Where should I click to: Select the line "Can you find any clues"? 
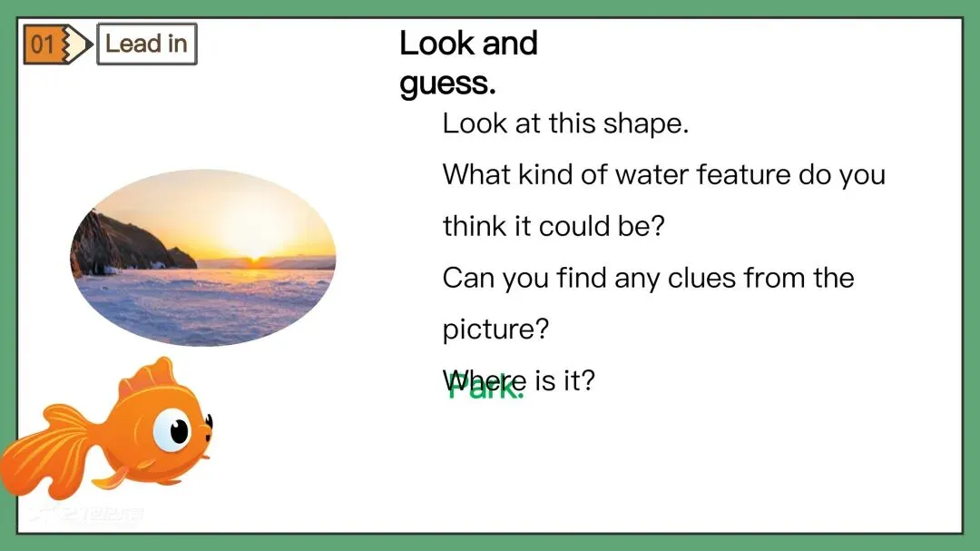(x=648, y=277)
